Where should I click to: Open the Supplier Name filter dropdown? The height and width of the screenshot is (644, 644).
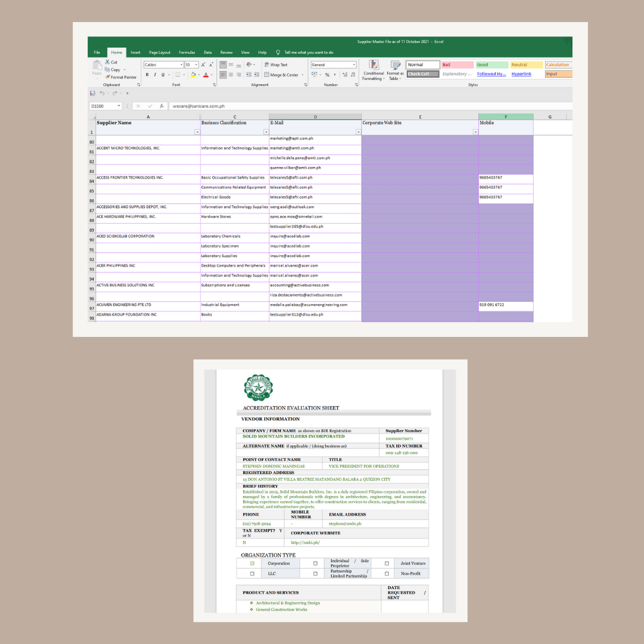(197, 132)
